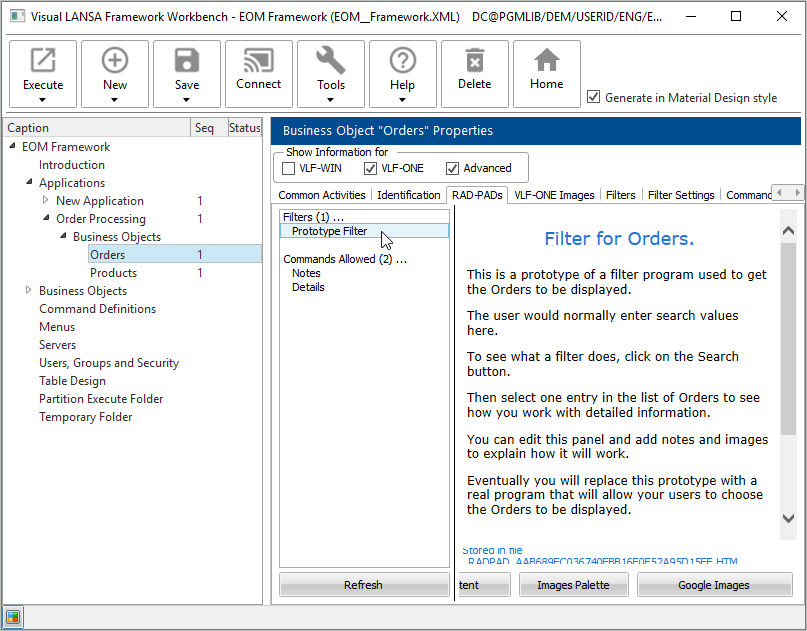Toggle Generate in Material Design style checkbox

point(594,97)
